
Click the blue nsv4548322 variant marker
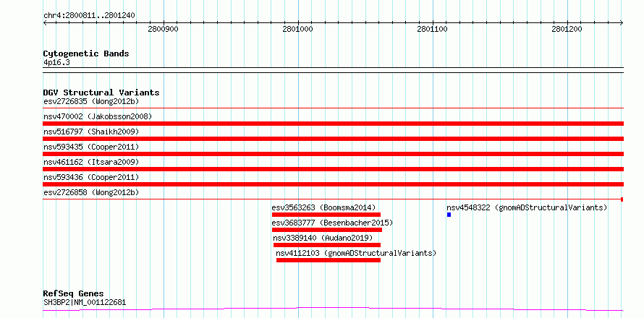449,215
